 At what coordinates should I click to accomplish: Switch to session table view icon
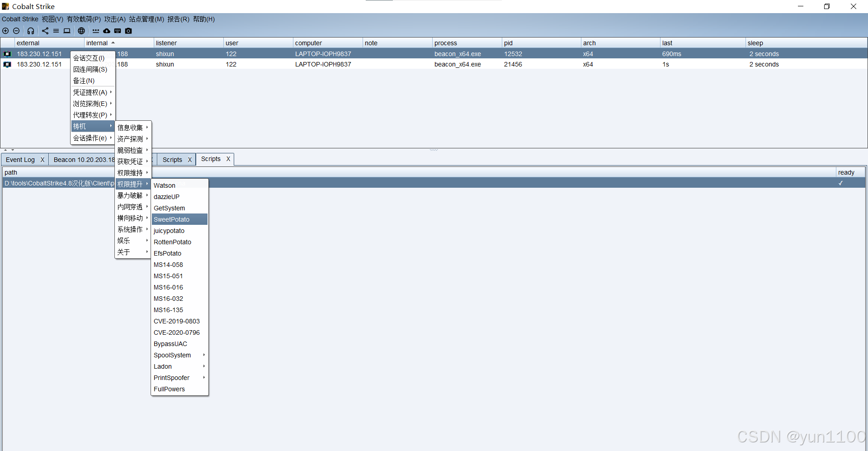[56, 31]
